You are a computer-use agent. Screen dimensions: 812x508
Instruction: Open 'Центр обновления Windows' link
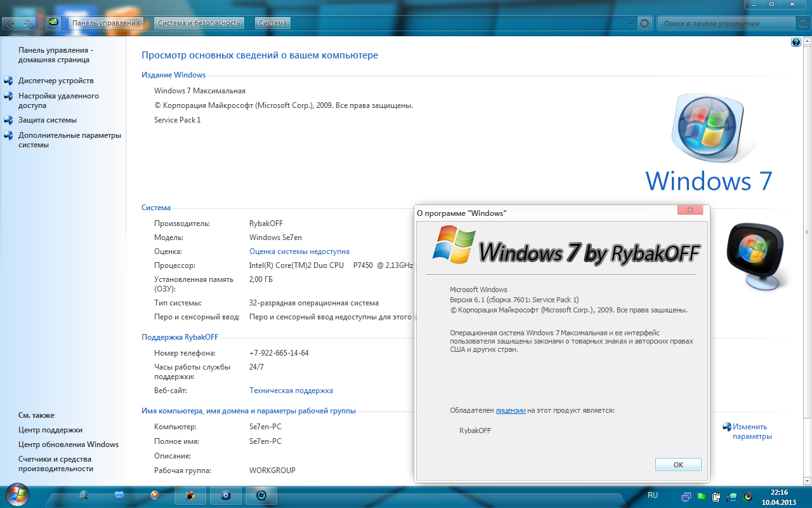[69, 444]
